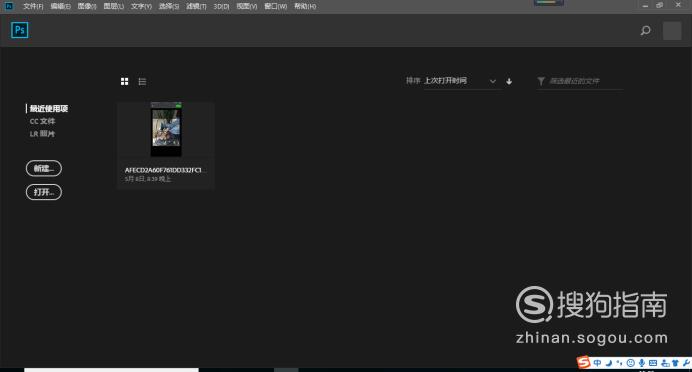Click the 打开... button
Screen dimensions: 692x372
(44, 192)
